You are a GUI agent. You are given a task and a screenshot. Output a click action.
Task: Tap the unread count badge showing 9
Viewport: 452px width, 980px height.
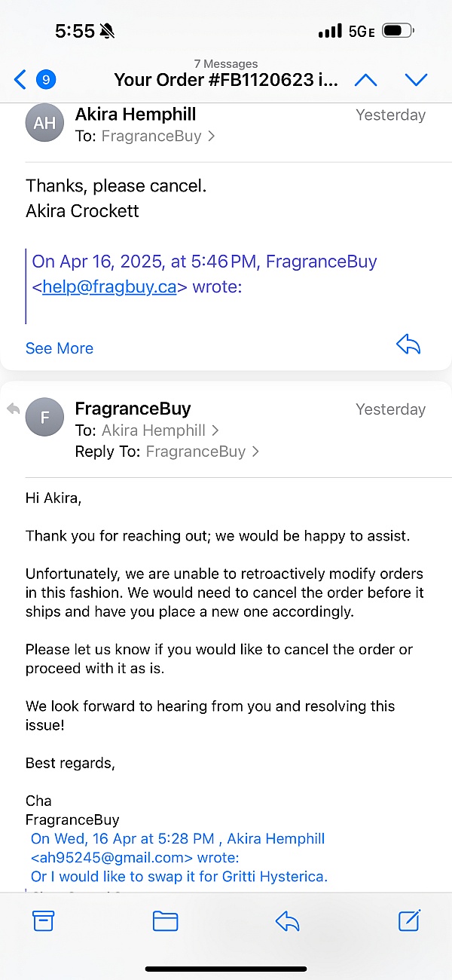coord(46,79)
